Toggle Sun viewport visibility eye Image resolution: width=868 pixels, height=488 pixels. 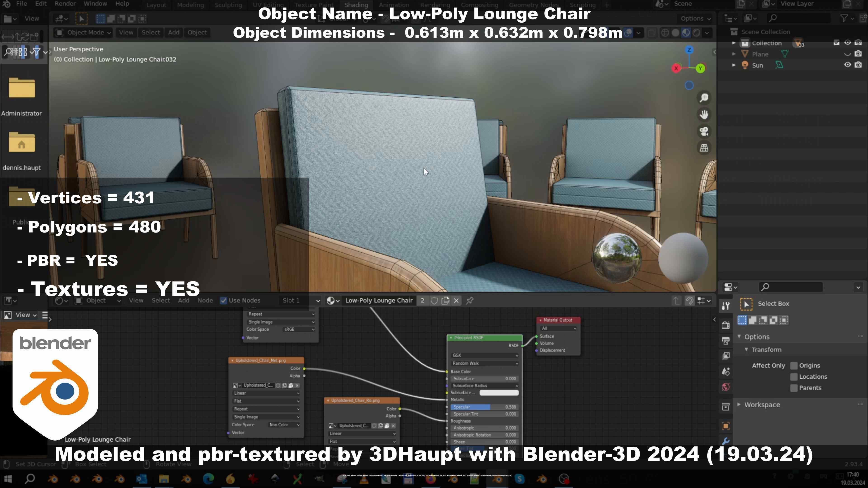847,65
